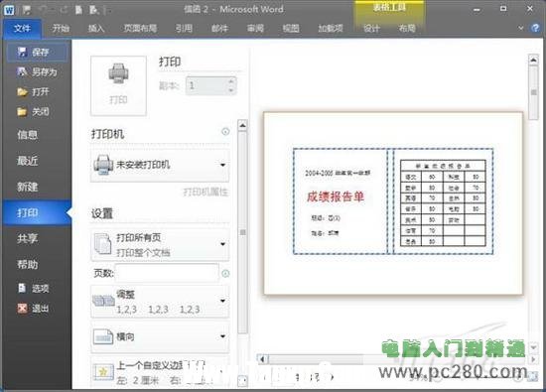This screenshot has height=392, width=546.
Task: Click the preview horizontal scrollbar track
Action: point(398,358)
